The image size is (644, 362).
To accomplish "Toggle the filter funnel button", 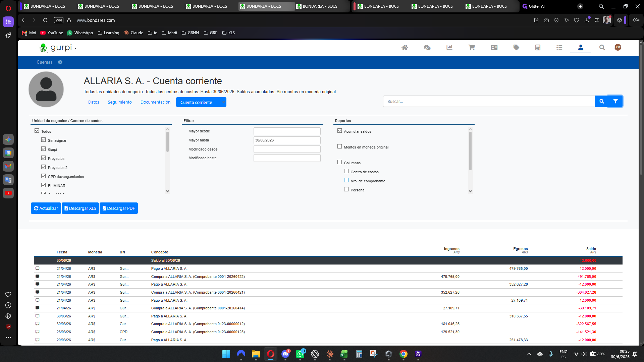I will click(615, 101).
